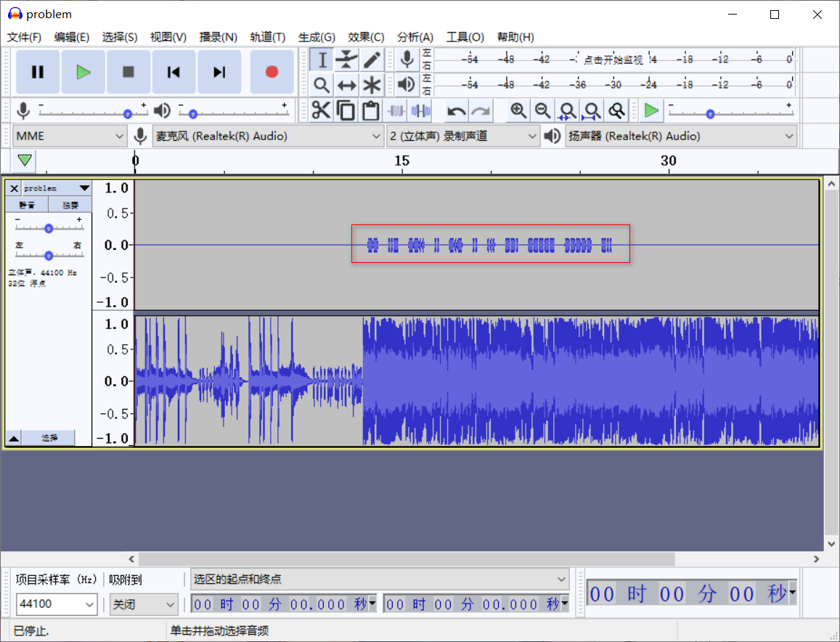Skip to start of the project

click(174, 72)
